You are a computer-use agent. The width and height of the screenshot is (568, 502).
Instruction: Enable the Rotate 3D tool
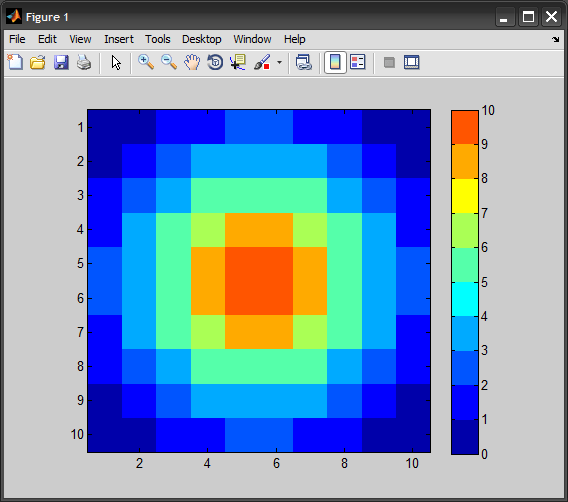[x=215, y=62]
